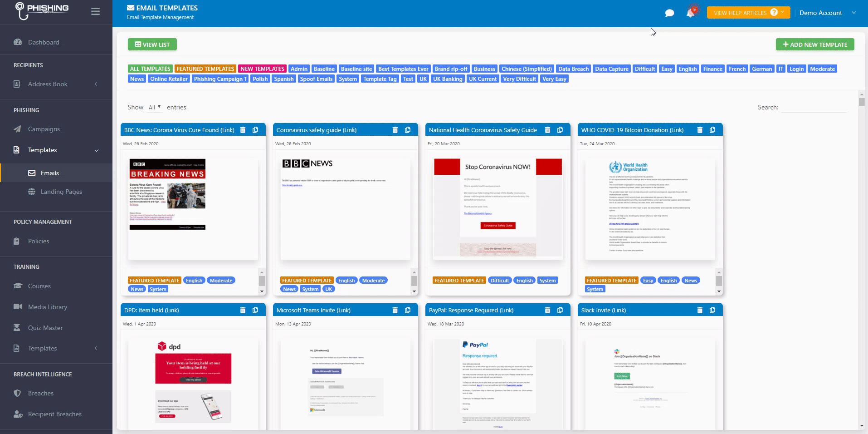The height and width of the screenshot is (434, 868).
Task: Copy PayPal Response Required template
Action: [x=560, y=310]
